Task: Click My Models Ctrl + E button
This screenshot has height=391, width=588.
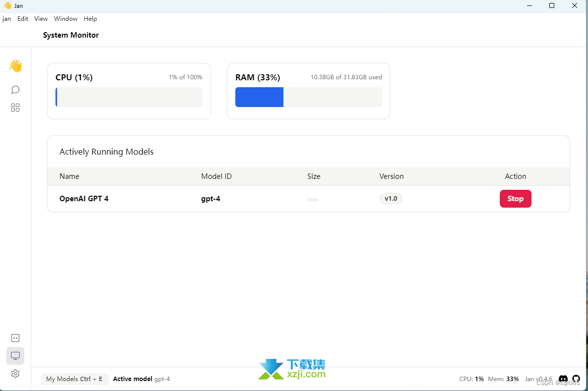Action: 75,379
